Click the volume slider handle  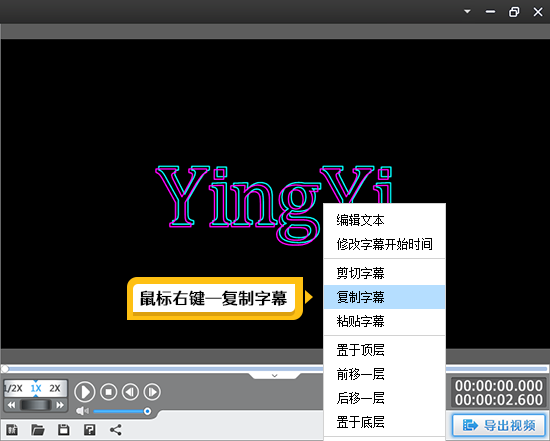tap(147, 411)
